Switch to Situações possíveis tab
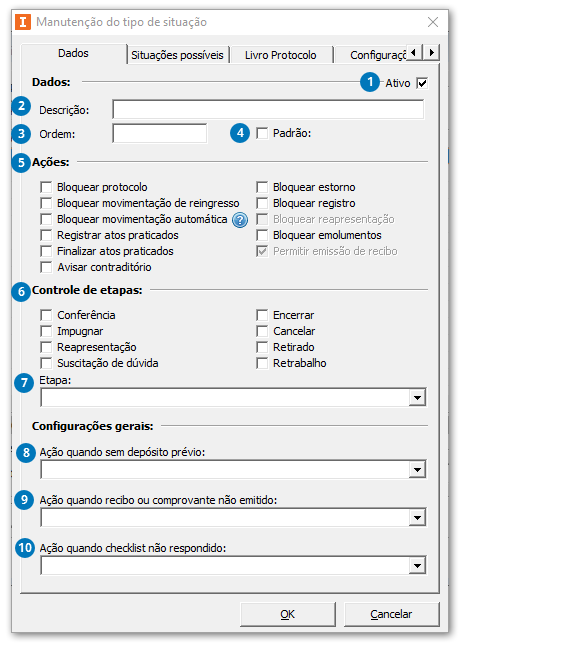 (x=177, y=55)
